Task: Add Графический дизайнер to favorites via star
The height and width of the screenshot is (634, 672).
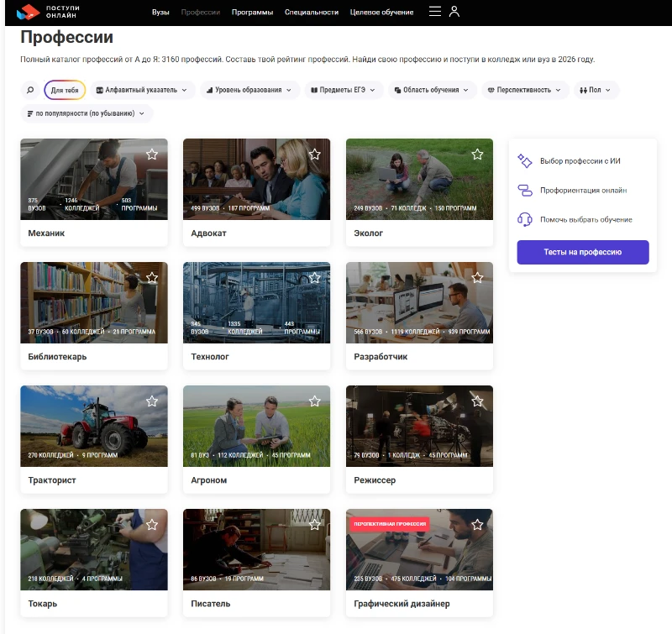Action: (477, 525)
